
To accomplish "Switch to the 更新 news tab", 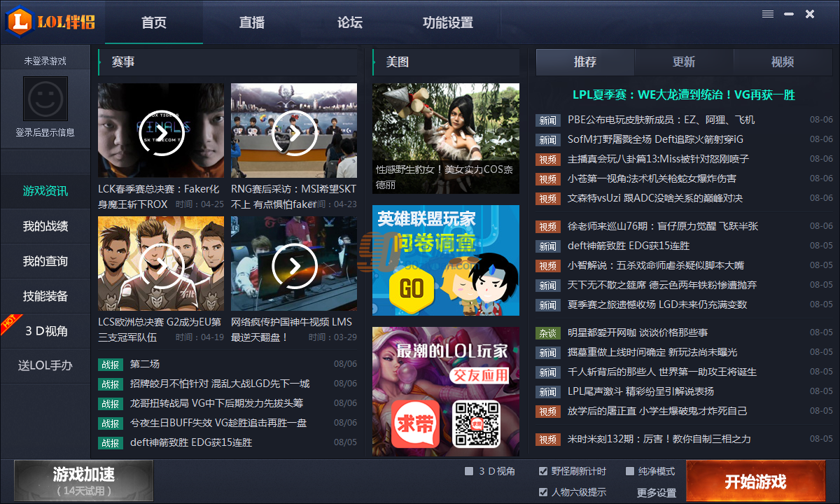I will (x=684, y=62).
